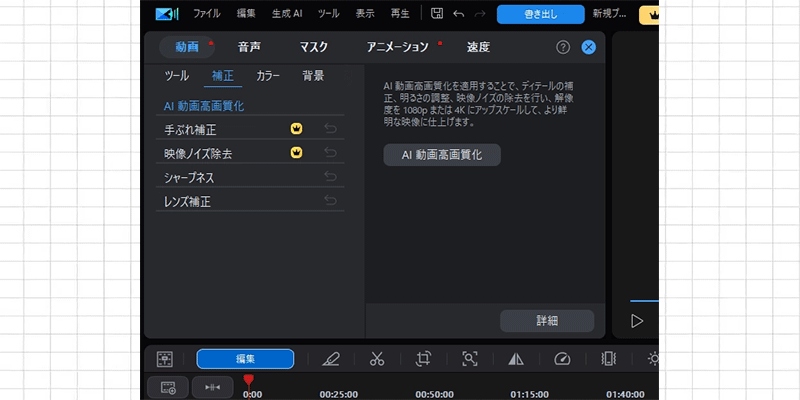Open the ツール menu in the menu bar

329,14
